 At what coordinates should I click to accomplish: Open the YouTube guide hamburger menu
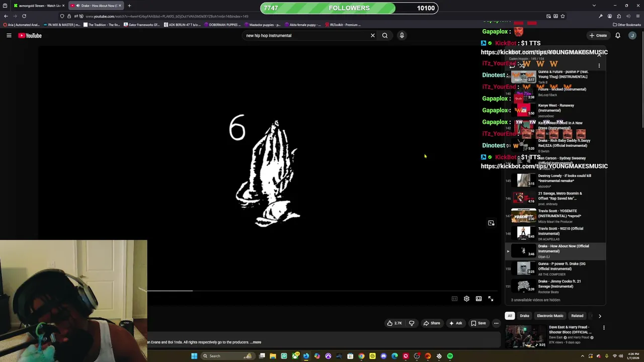pos(9,36)
